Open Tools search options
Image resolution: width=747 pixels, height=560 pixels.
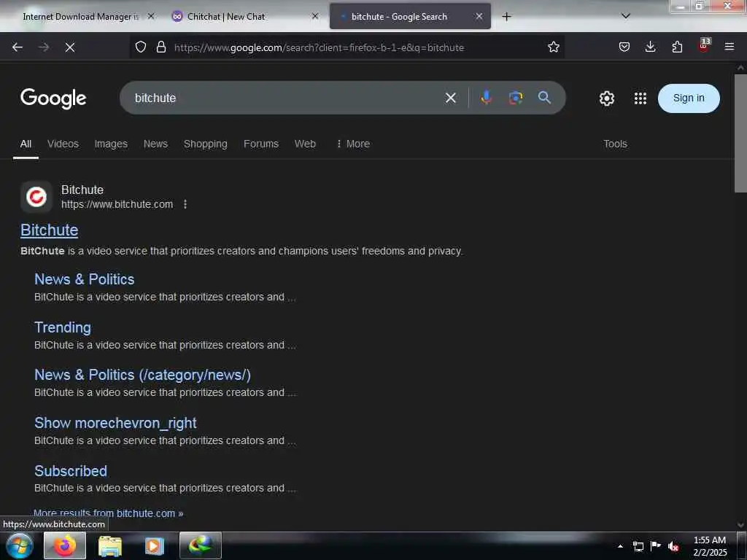pyautogui.click(x=615, y=144)
